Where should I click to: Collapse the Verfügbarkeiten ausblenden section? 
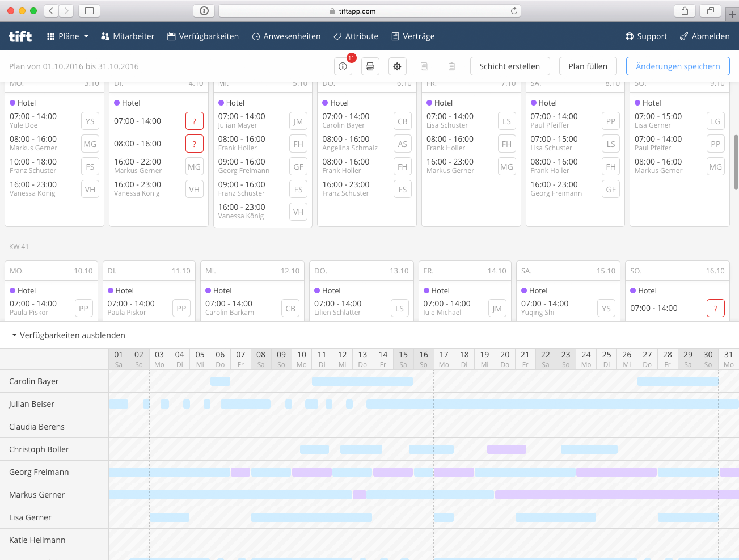68,335
